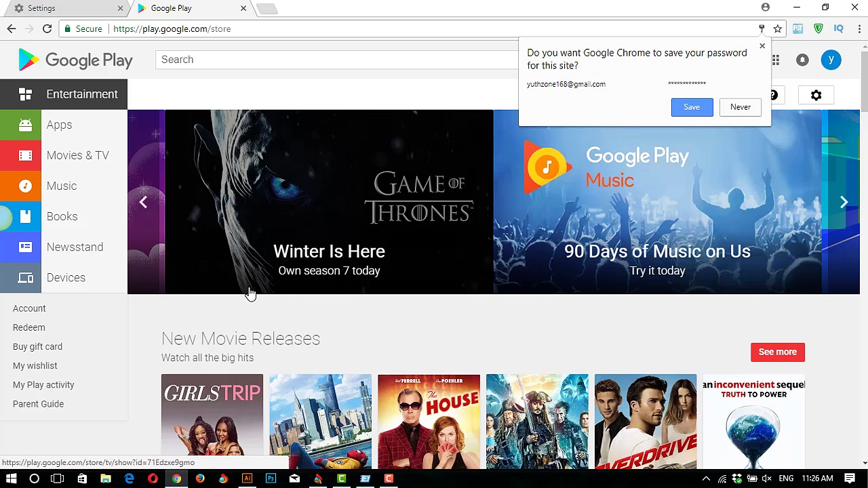Open Newsstand from the sidebar
This screenshot has width=868, height=488.
tap(75, 247)
